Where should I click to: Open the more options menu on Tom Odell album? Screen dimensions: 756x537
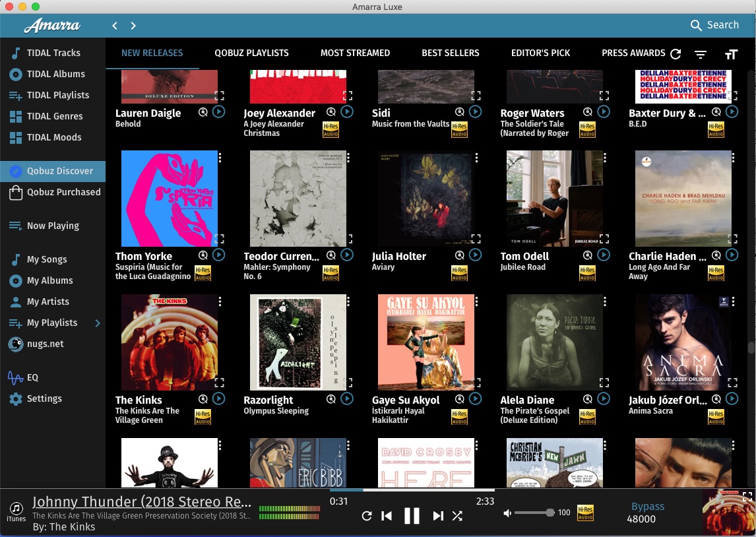pyautogui.click(x=605, y=158)
